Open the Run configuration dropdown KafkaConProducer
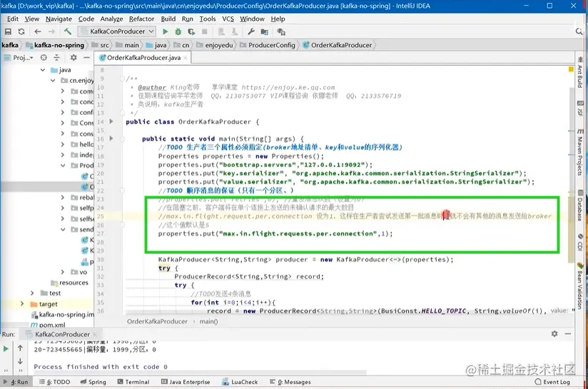 [117, 31]
